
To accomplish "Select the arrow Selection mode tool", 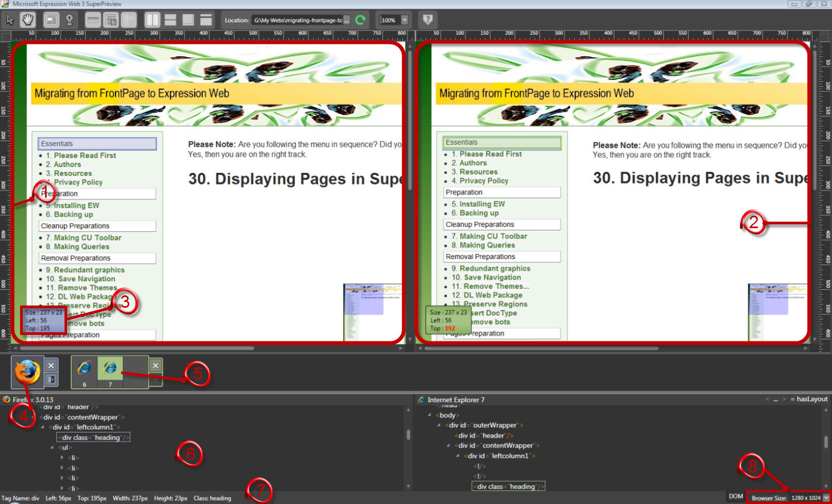I will 10,20.
